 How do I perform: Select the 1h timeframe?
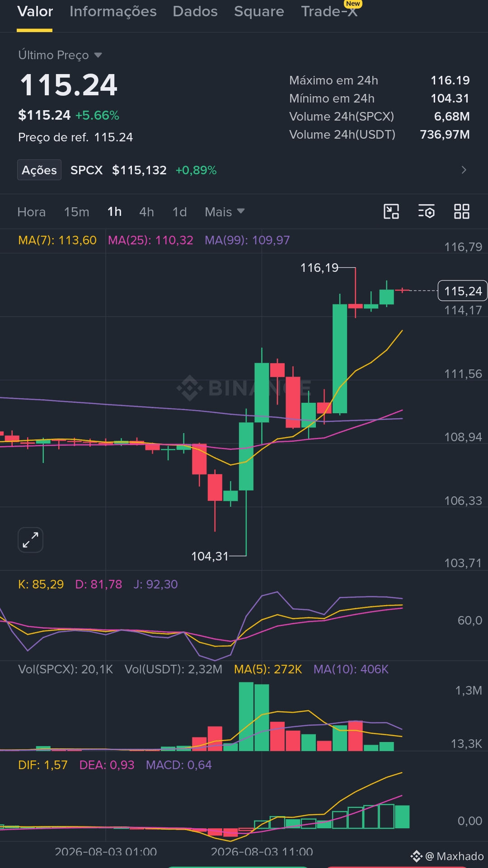pos(114,212)
